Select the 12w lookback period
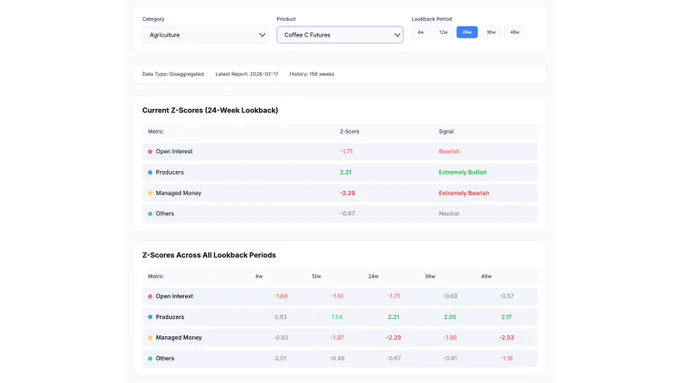The width and height of the screenshot is (680, 383). tap(443, 32)
